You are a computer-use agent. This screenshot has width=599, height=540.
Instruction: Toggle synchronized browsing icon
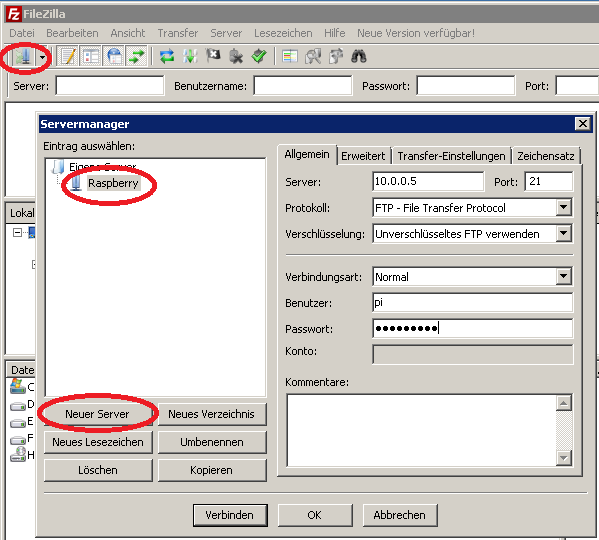coord(336,57)
